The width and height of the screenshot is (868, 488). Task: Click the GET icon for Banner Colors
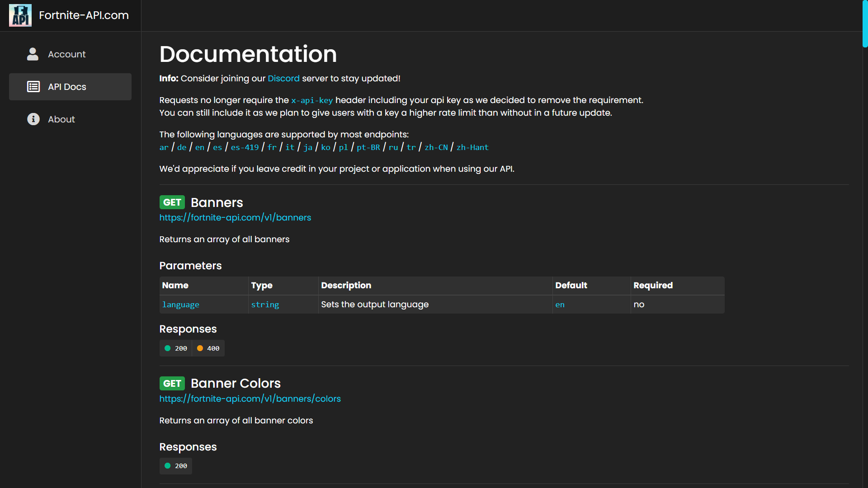(x=172, y=383)
